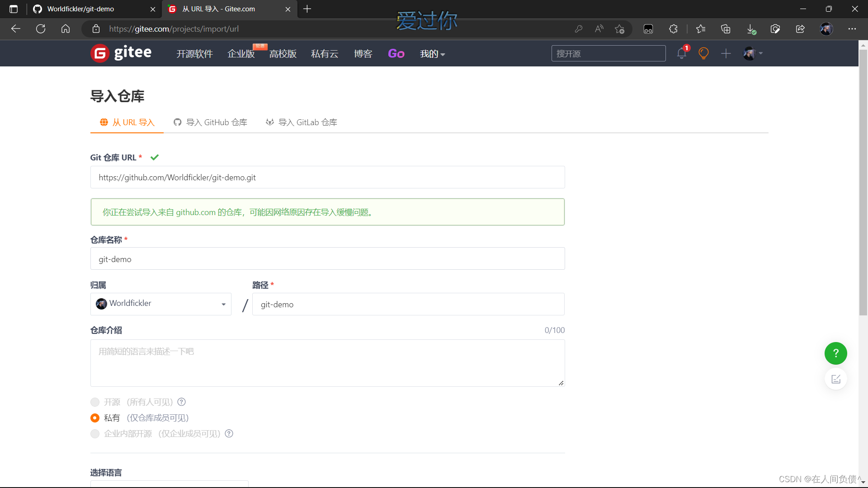
Task: Click the textarea resize handle
Action: pyautogui.click(x=561, y=383)
